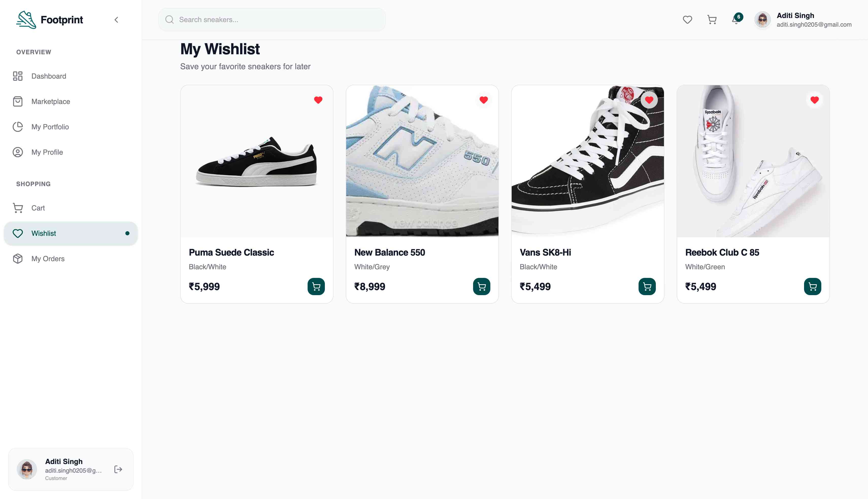The width and height of the screenshot is (868, 499).
Task: Navigate to Dashboard
Action: pos(71,76)
